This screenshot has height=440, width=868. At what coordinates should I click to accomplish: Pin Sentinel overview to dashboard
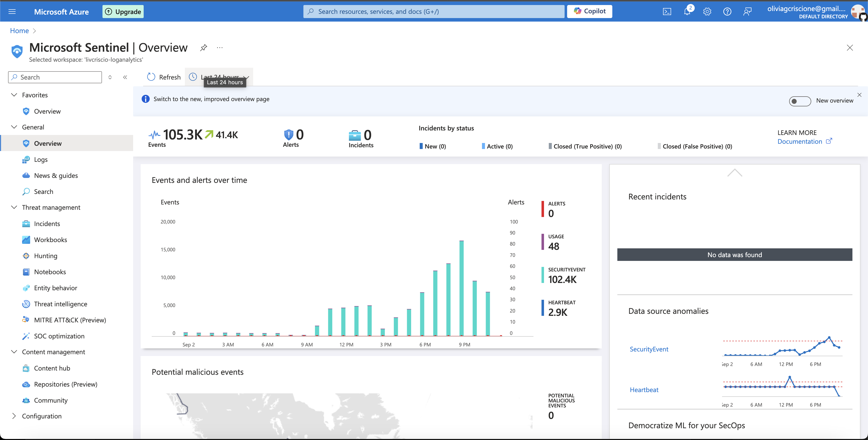[203, 48]
